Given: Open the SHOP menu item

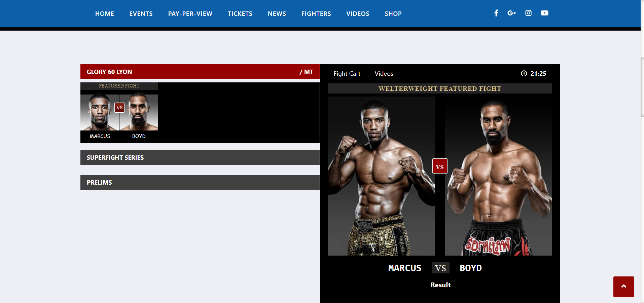Looking at the screenshot, I should pos(393,14).
